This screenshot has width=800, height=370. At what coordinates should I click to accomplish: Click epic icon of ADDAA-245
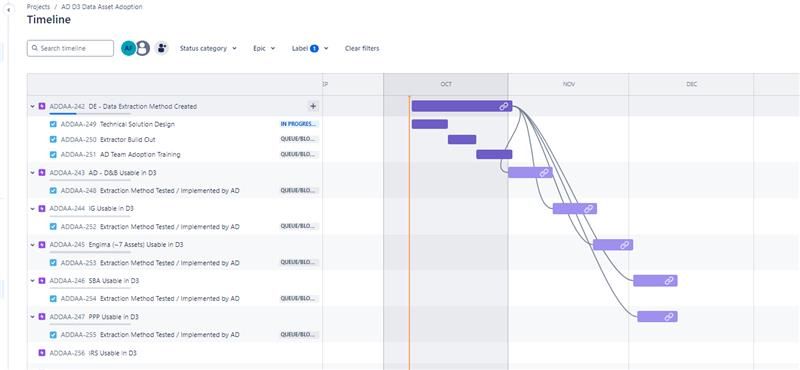(x=42, y=245)
